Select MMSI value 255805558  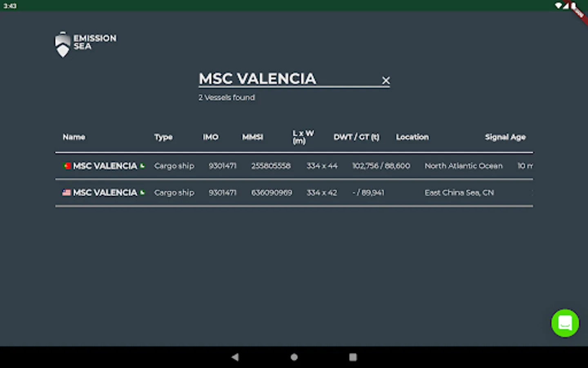(271, 166)
